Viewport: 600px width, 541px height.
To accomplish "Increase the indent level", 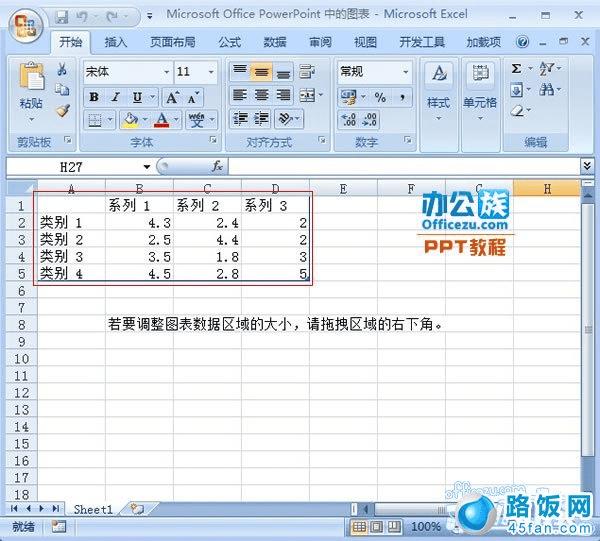I will pos(262,119).
